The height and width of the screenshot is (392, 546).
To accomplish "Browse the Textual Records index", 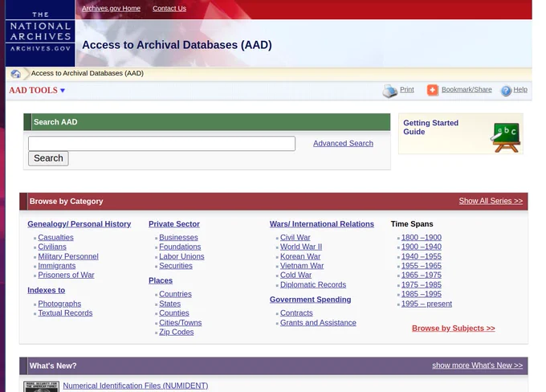I will (x=66, y=313).
